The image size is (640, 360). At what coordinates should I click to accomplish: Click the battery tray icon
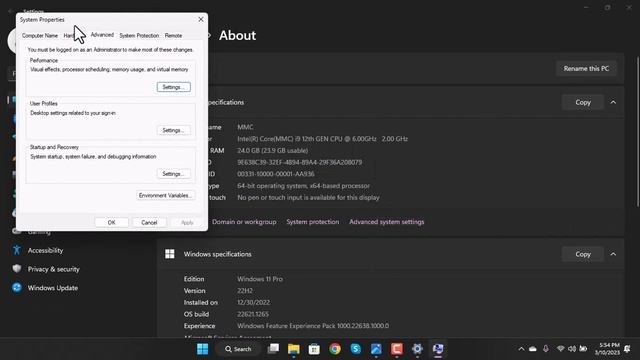click(x=583, y=349)
